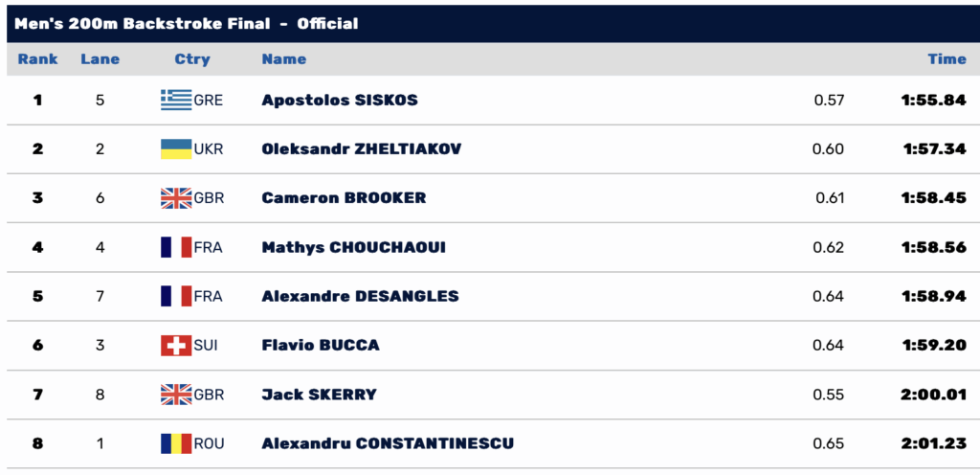
Task: Sort by the Time column header
Action: pos(947,59)
